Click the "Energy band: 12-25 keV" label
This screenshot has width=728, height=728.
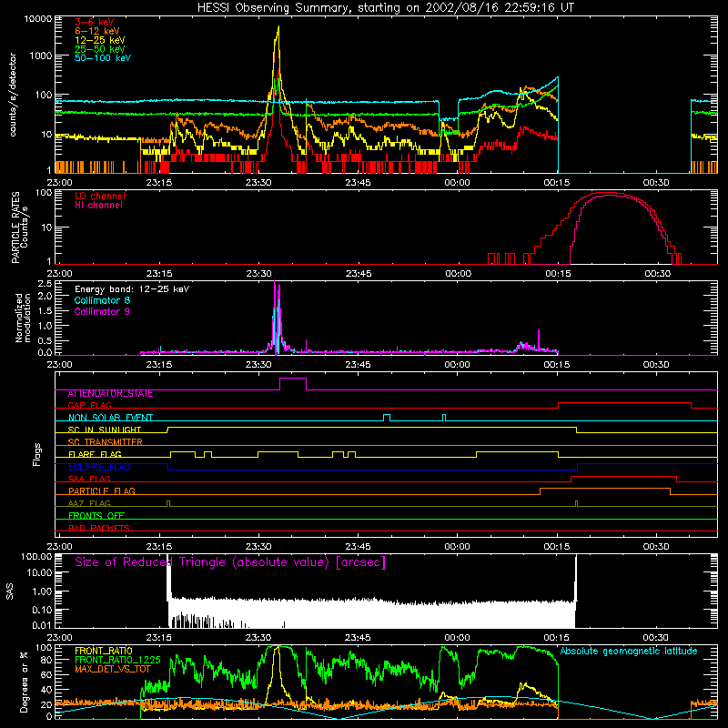point(132,289)
